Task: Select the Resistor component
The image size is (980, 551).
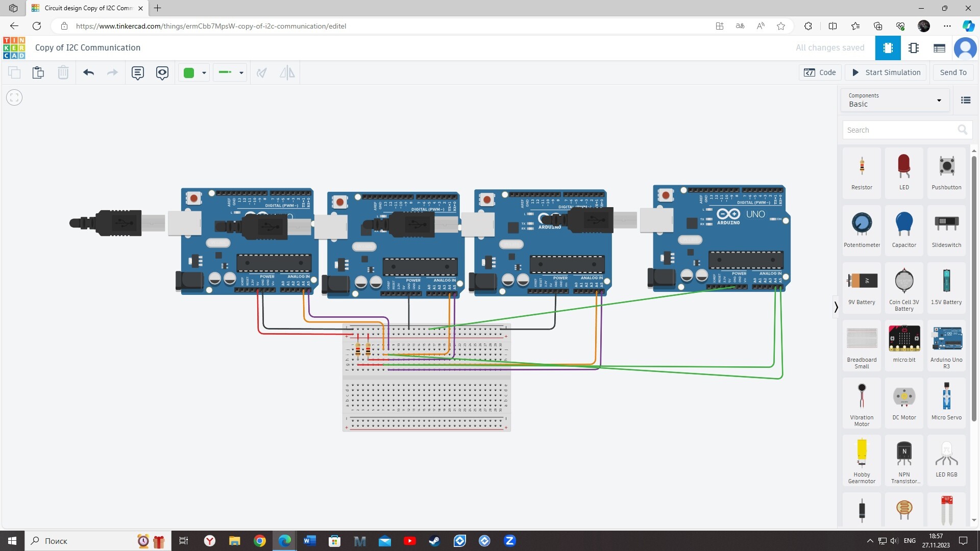Action: coord(862,173)
